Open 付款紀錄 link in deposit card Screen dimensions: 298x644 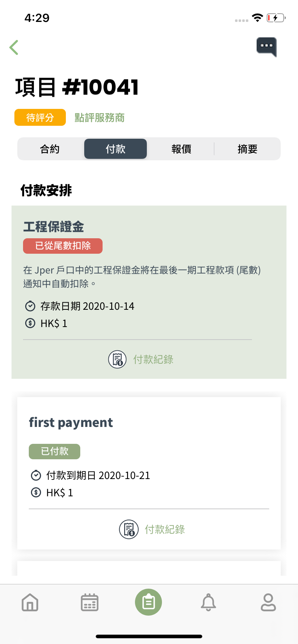153,359
